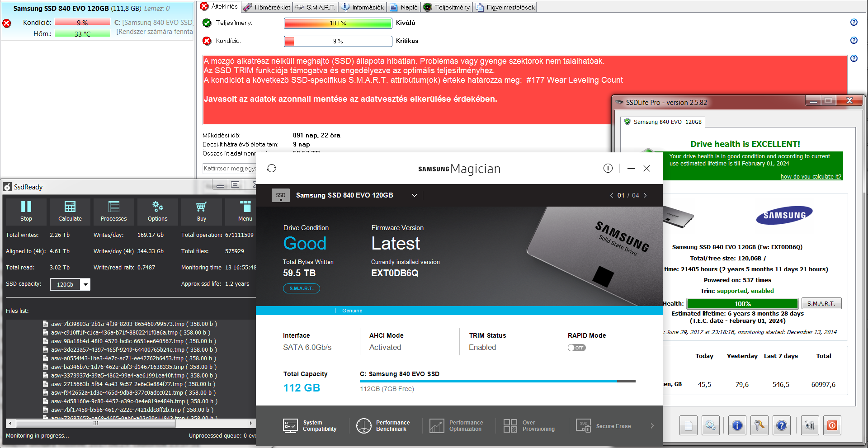Click the Kondíció 9 % critical bar
Viewport: 868px width, 448px height.
(x=338, y=41)
